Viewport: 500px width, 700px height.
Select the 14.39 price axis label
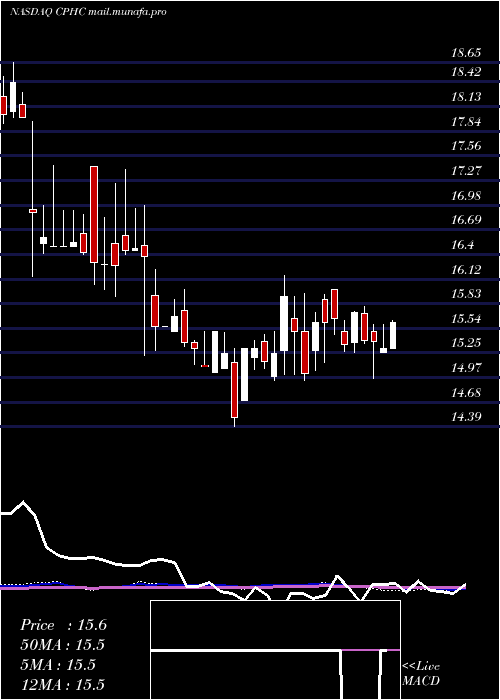pos(466,417)
